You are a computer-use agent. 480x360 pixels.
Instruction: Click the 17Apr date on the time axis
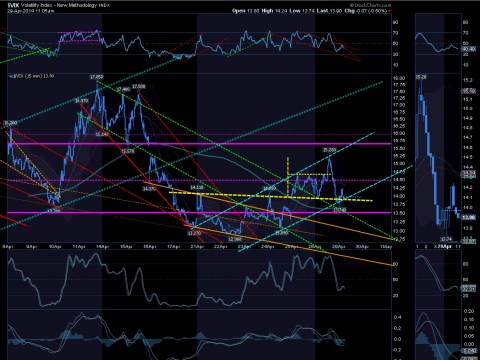coord(173,247)
